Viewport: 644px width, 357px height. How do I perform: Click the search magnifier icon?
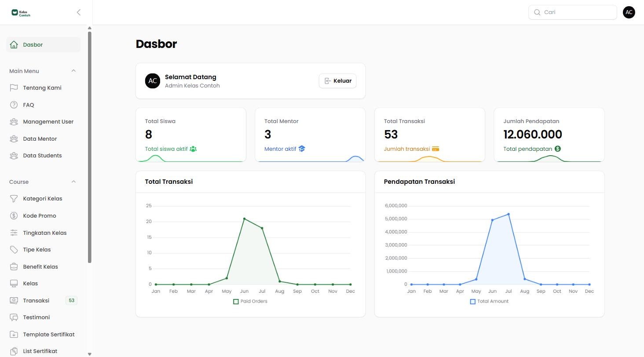click(537, 12)
